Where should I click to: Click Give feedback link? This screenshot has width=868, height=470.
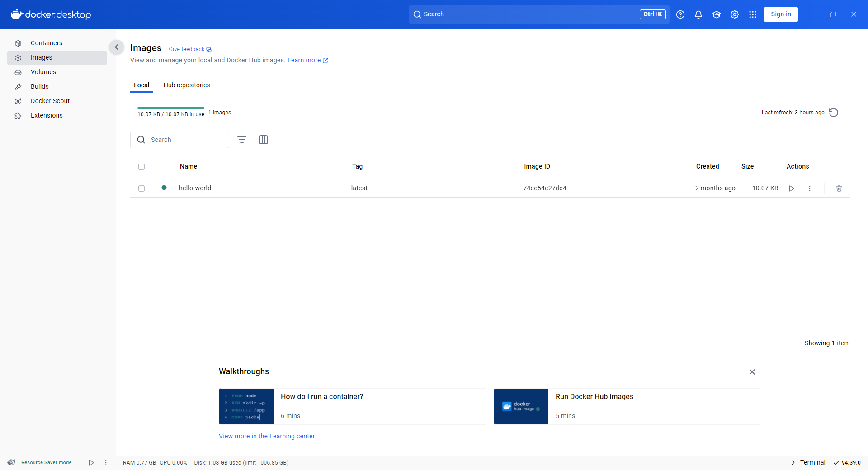click(x=190, y=49)
